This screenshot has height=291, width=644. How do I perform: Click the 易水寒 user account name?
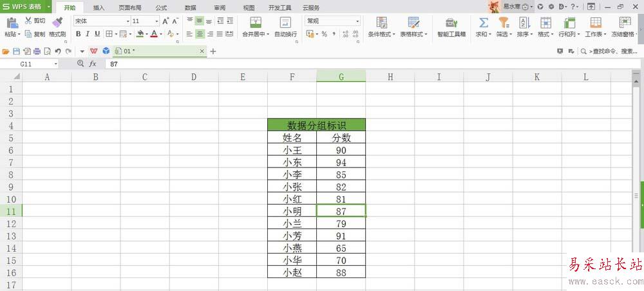(512, 6)
